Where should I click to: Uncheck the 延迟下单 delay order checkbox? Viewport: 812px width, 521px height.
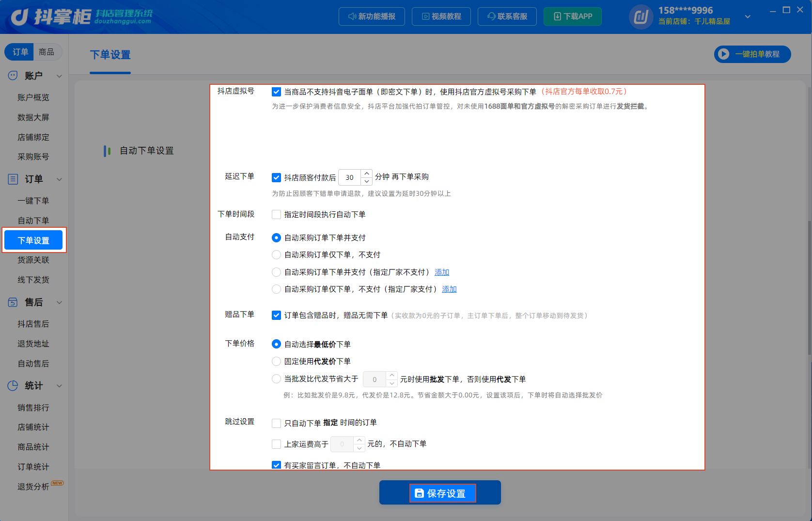pos(276,177)
